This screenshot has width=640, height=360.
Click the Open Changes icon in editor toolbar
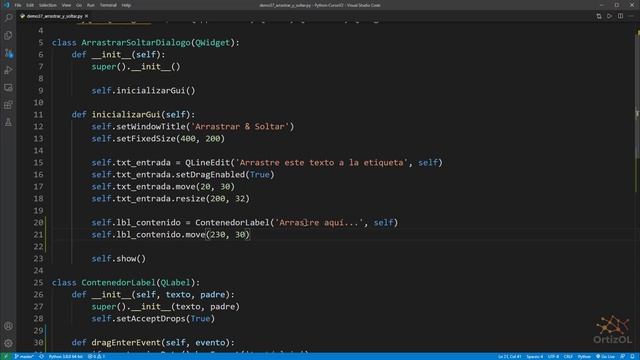coord(599,16)
